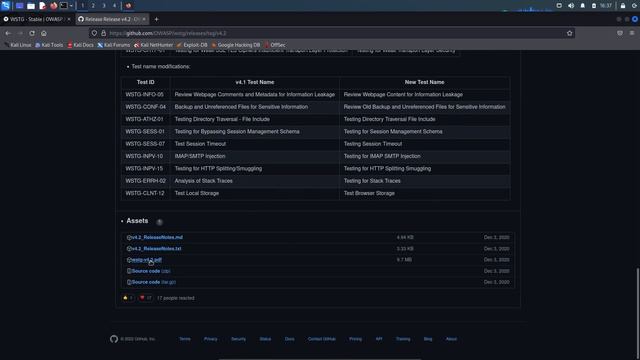The width and height of the screenshot is (640, 360).
Task: Show desktop using the panel icon
Action: 19,6
